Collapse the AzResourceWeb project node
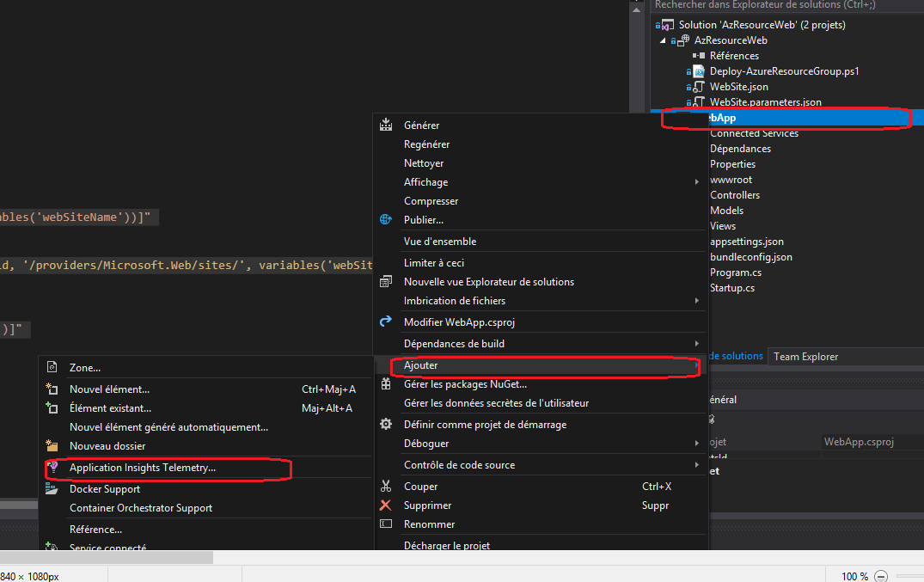 click(663, 40)
